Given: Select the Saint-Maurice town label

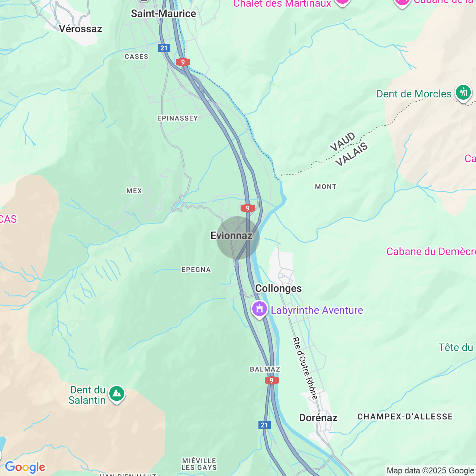Looking at the screenshot, I should [164, 14].
